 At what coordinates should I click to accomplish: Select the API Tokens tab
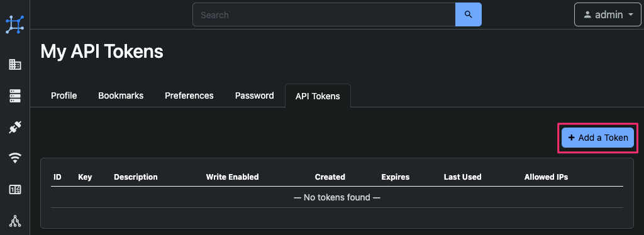318,96
